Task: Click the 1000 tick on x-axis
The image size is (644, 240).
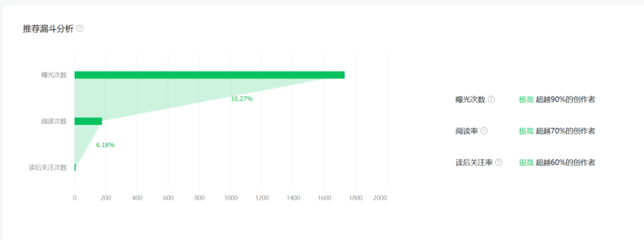Action: (230, 198)
